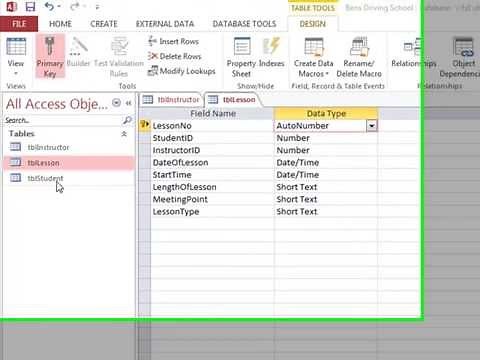Image resolution: width=480 pixels, height=360 pixels.
Task: Undo the last action
Action: [49, 6]
